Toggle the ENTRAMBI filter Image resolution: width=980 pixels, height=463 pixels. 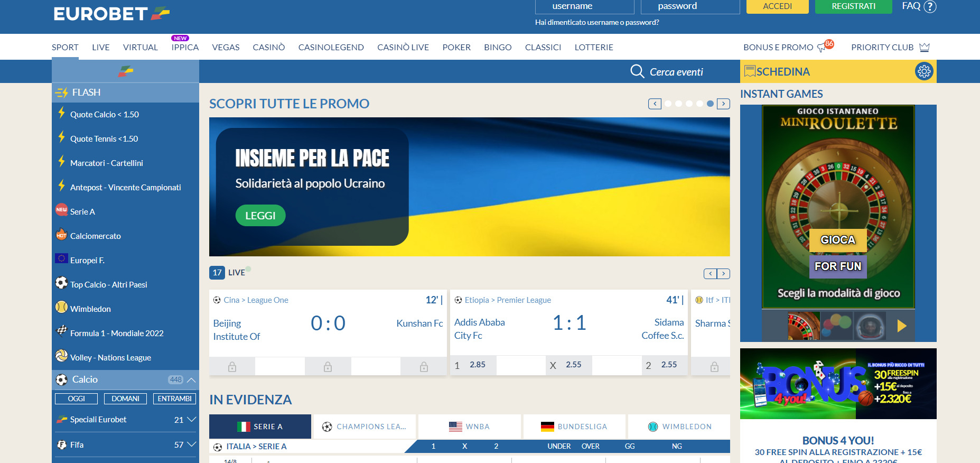tap(174, 399)
